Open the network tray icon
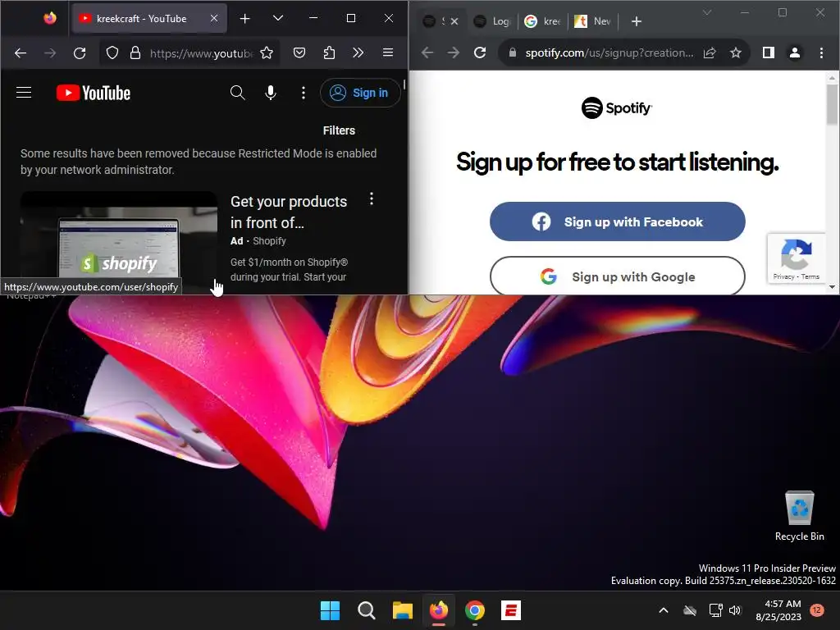Viewport: 840px width, 630px height. coord(715,610)
